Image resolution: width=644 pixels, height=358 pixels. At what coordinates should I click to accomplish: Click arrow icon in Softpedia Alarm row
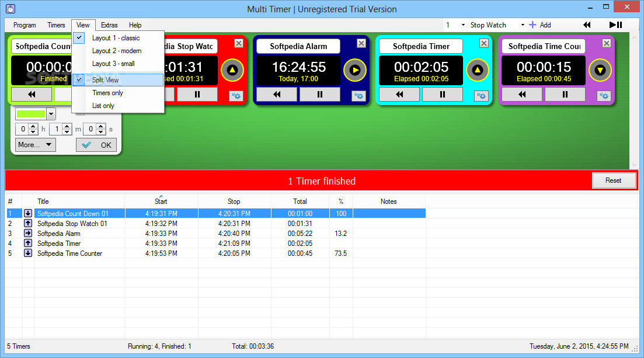coord(28,233)
